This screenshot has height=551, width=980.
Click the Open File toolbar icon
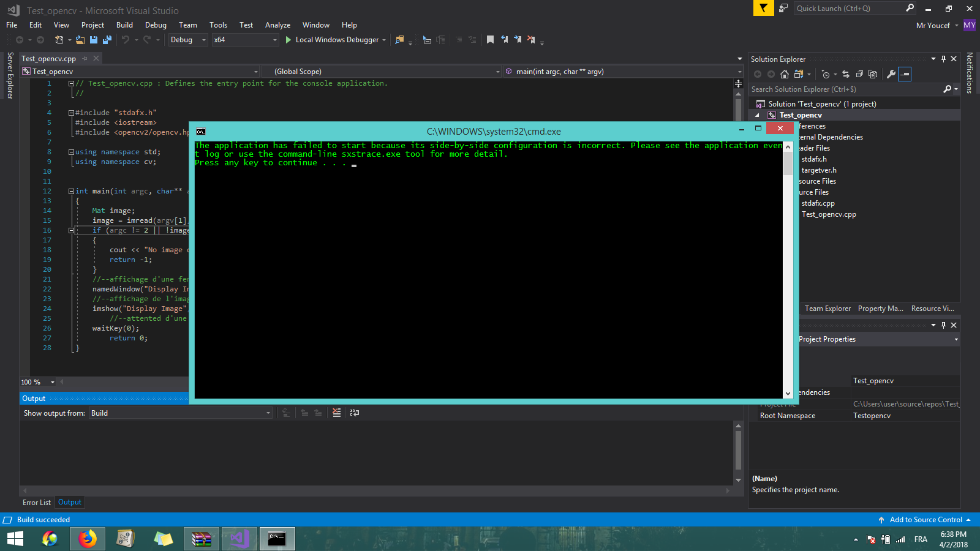tap(80, 40)
